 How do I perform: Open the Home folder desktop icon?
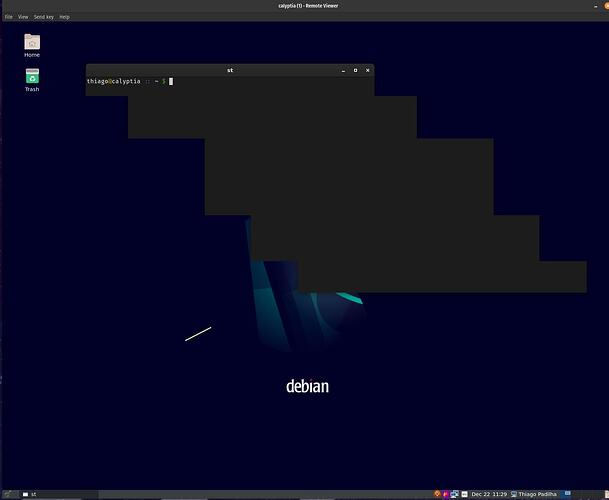[32, 43]
